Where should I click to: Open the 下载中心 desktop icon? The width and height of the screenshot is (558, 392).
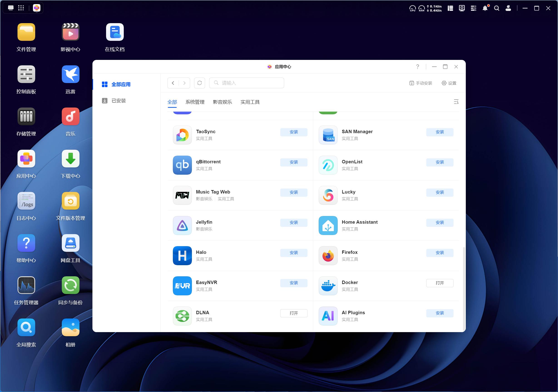pyautogui.click(x=70, y=159)
